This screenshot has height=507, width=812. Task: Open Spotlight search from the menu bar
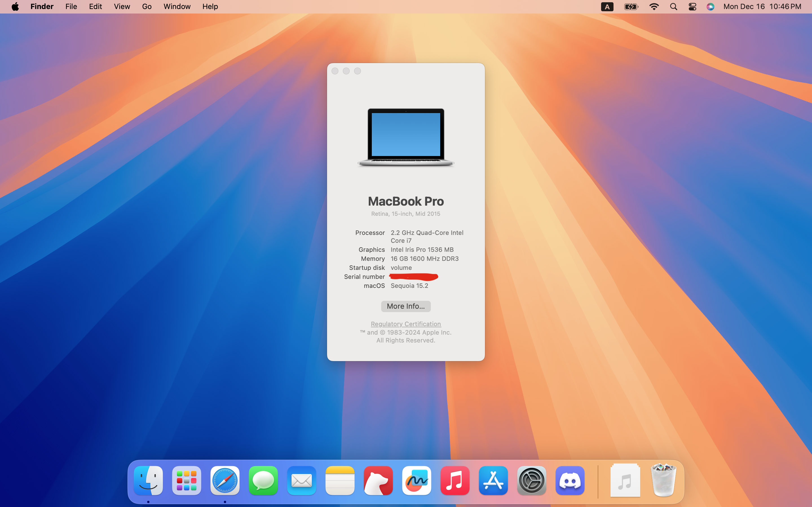tap(673, 6)
